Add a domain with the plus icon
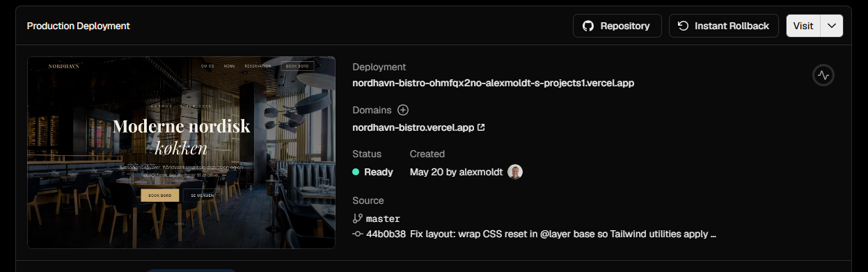Viewport: 868px width, 272px height. pos(403,110)
